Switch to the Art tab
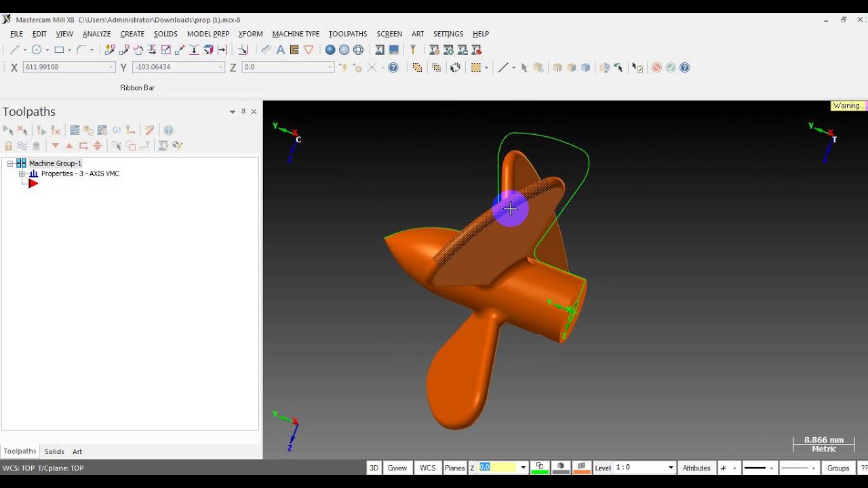This screenshot has width=868, height=488. pos(77,451)
